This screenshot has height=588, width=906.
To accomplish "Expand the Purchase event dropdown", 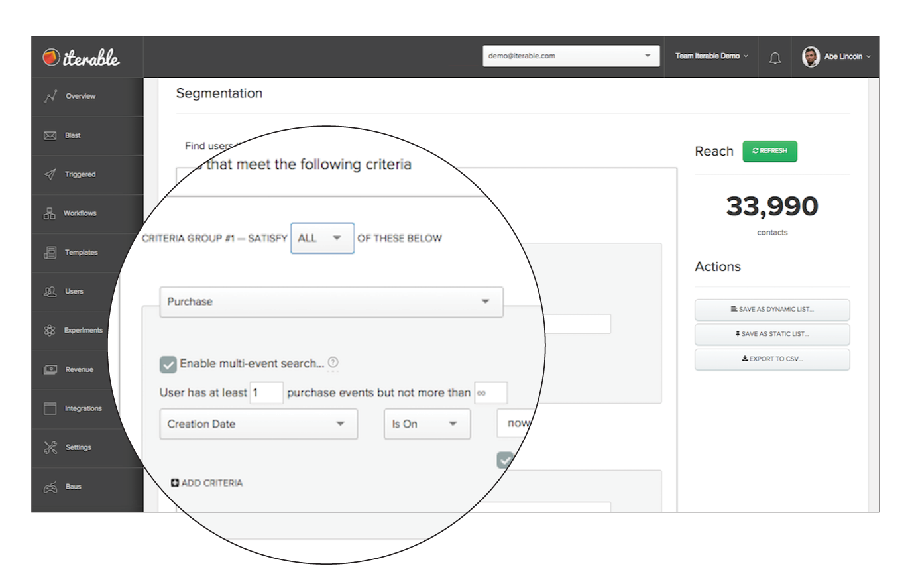I will coord(331,302).
